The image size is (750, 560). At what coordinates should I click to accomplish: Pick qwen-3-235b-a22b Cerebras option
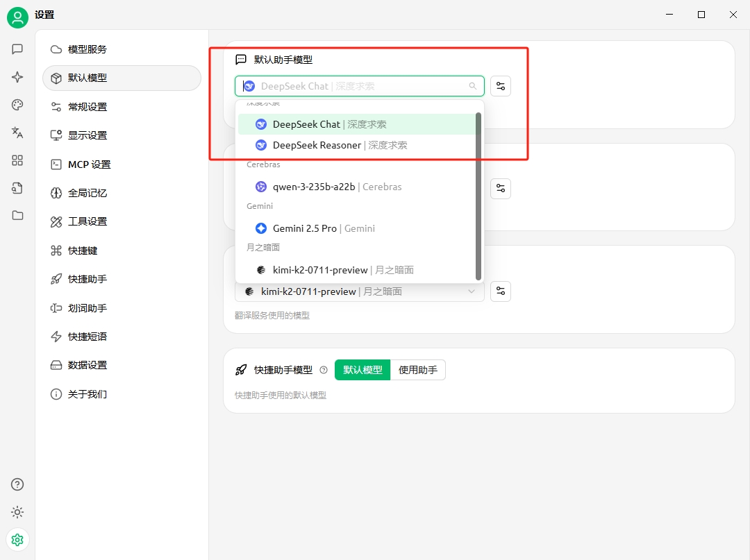click(357, 187)
